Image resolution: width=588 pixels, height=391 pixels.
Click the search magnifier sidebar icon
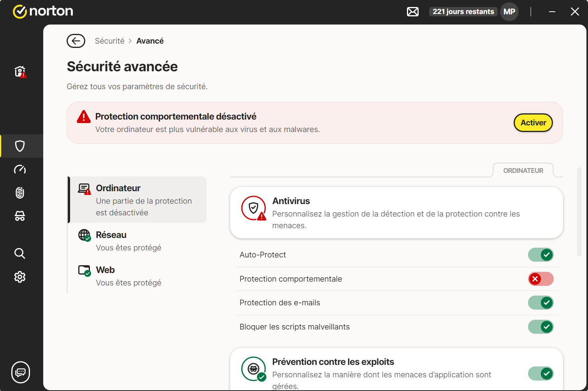click(x=20, y=254)
